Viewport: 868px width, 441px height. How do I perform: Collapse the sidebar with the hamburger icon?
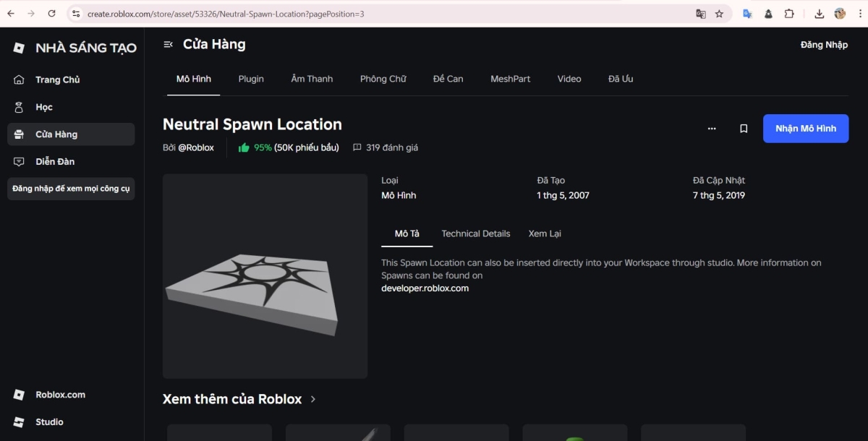tap(168, 43)
